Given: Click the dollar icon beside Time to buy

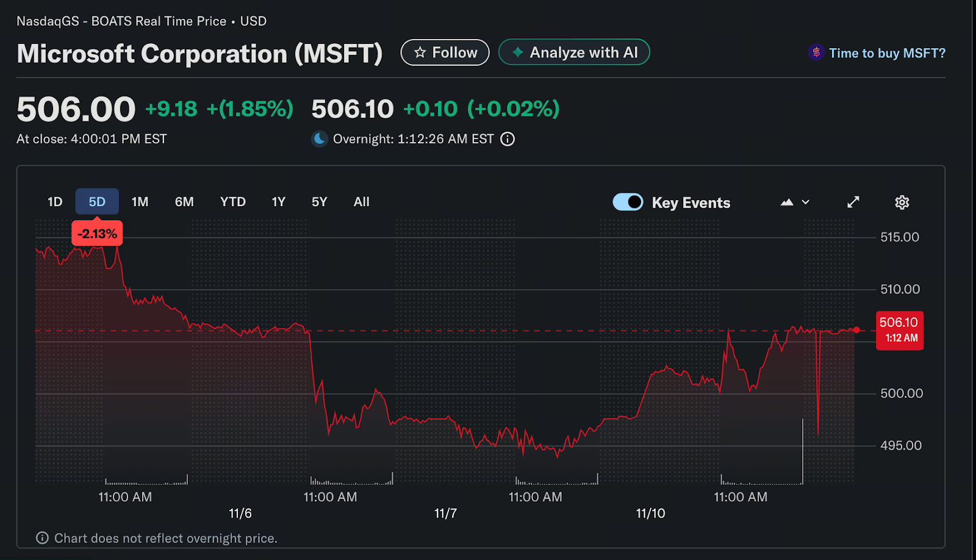Looking at the screenshot, I should pos(816,53).
